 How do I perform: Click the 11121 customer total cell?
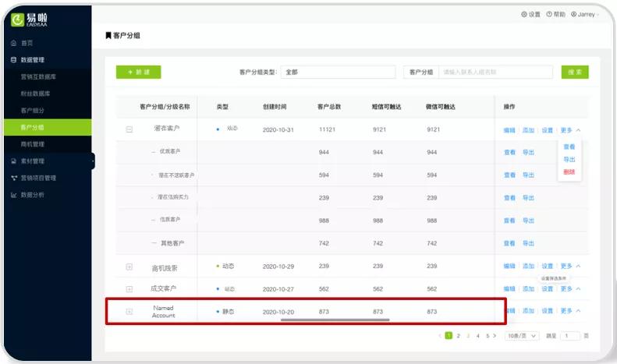[327, 129]
